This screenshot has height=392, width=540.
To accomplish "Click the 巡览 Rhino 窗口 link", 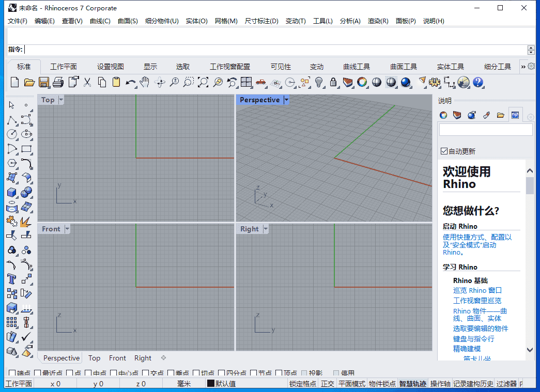I will [477, 290].
